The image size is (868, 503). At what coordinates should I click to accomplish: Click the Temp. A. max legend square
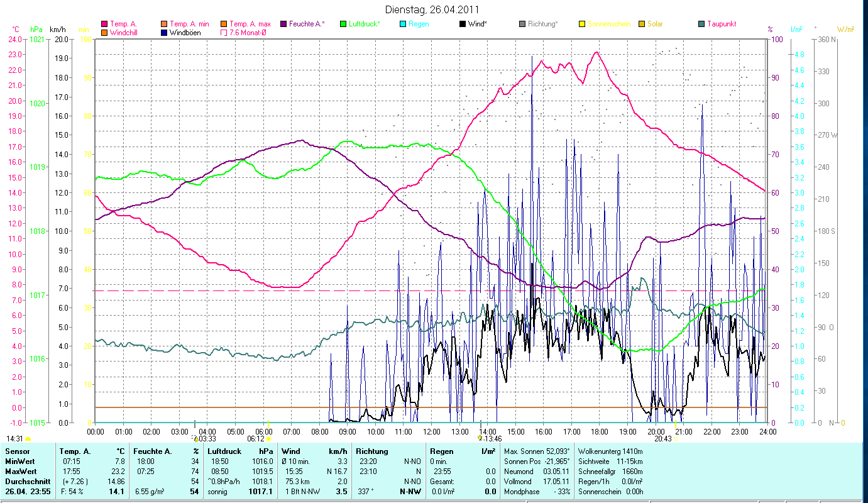224,24
